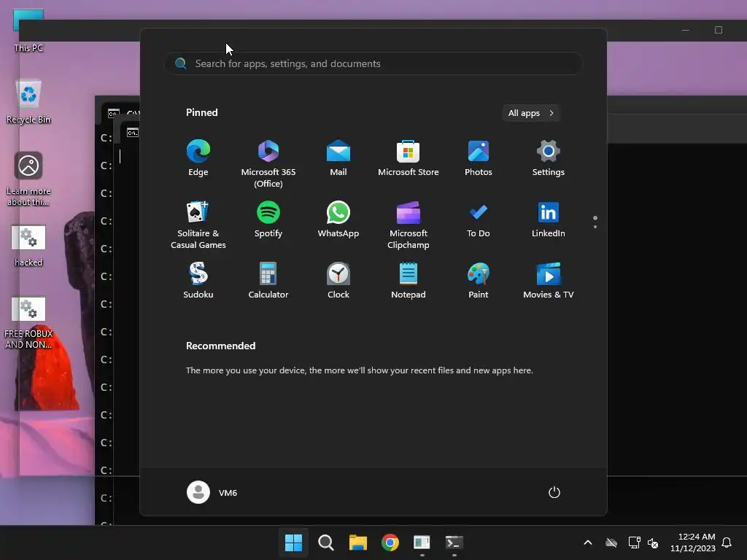Go to next page of pinned apps

pyautogui.click(x=595, y=227)
